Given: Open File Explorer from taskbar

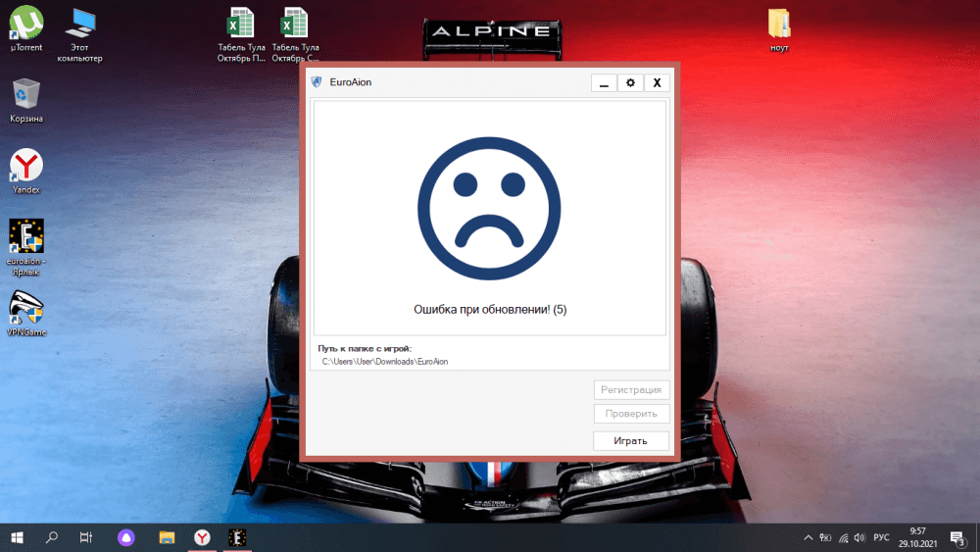Looking at the screenshot, I should [167, 536].
